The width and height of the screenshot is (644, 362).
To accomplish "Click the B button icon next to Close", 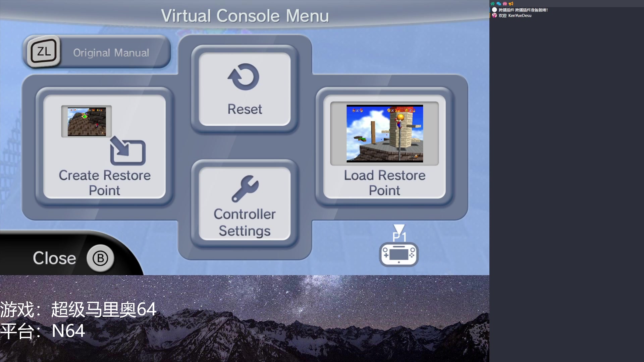I will click(100, 258).
